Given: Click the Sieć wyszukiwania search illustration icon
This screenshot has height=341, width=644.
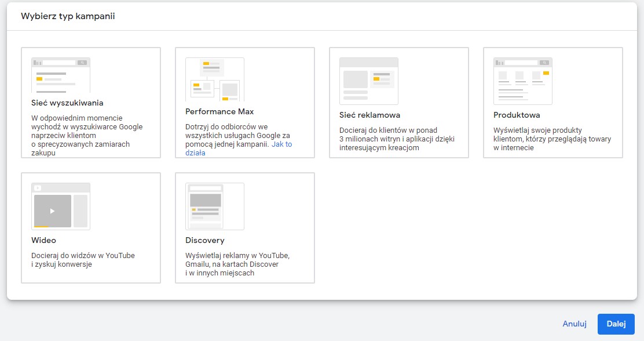Looking at the screenshot, I should (x=61, y=75).
